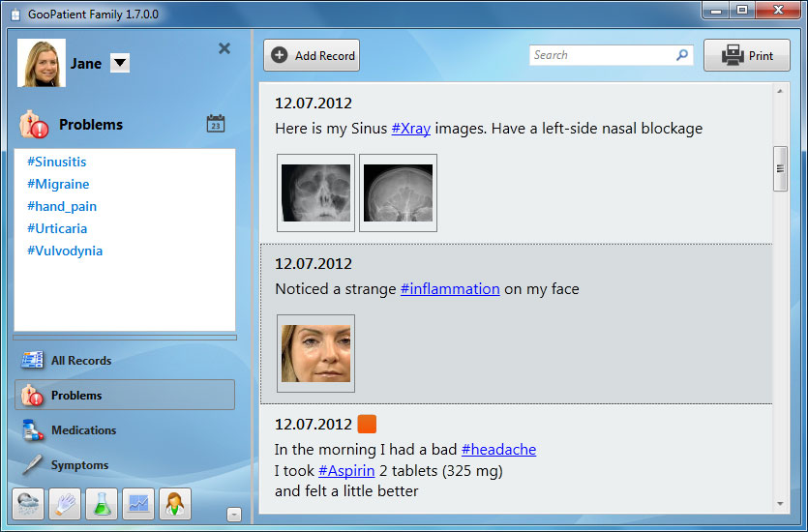Select #Vulvodynia problem tag
This screenshot has height=532, width=808.
pyautogui.click(x=65, y=251)
